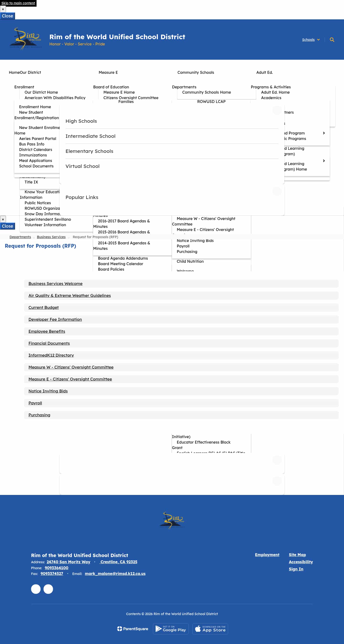344x644 pixels.
Task: Open the App Store download badge
Action: pyautogui.click(x=210, y=628)
